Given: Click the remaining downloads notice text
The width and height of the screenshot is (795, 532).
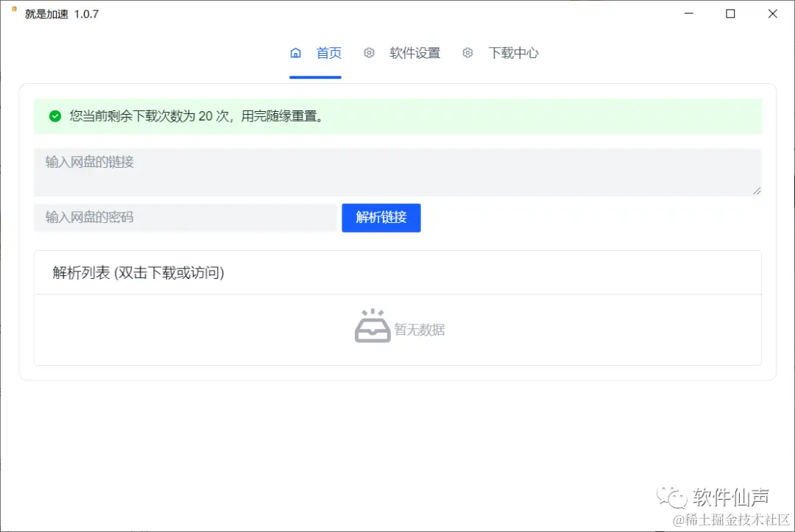Looking at the screenshot, I should coord(197,116).
